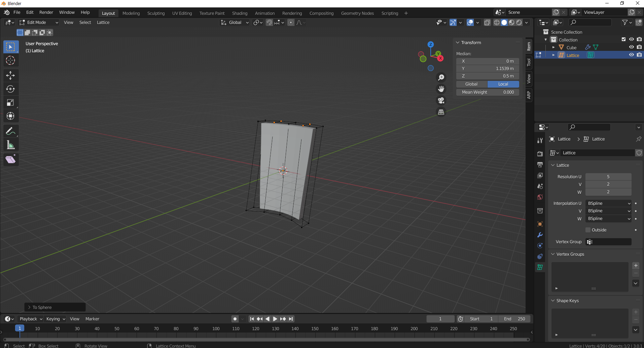The image size is (644, 348).
Task: Switch to rendered viewport shading
Action: pos(519,23)
